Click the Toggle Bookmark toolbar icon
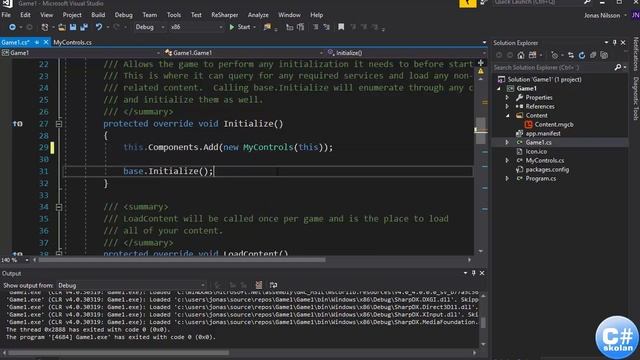Screen dimensions: 640x360 [x=341, y=27]
